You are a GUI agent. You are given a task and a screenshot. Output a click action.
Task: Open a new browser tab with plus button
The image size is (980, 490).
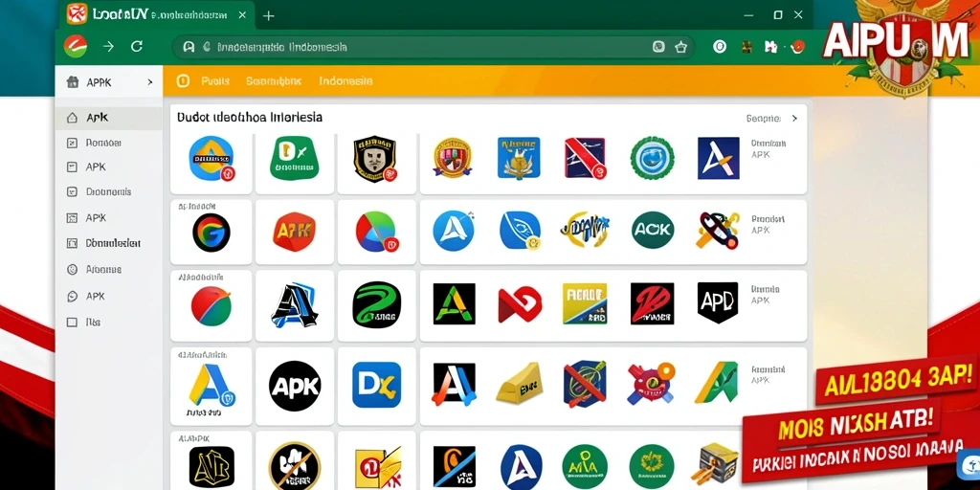tap(269, 15)
